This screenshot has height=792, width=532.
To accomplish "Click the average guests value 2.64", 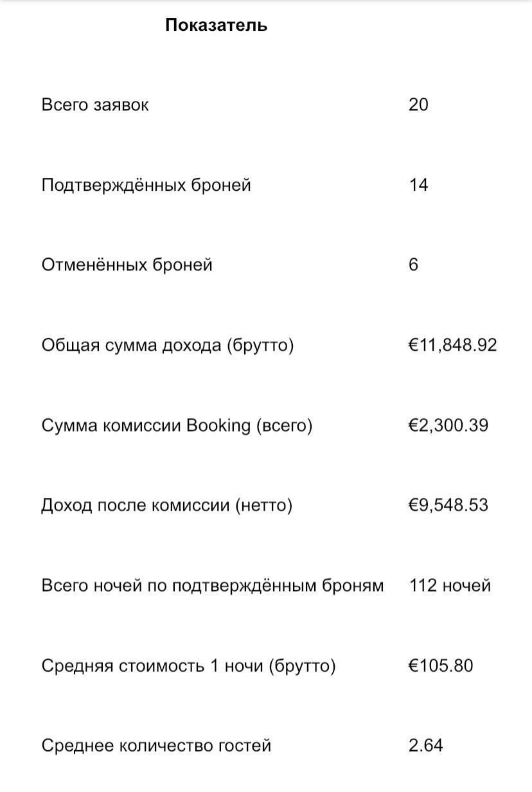I will point(425,746).
